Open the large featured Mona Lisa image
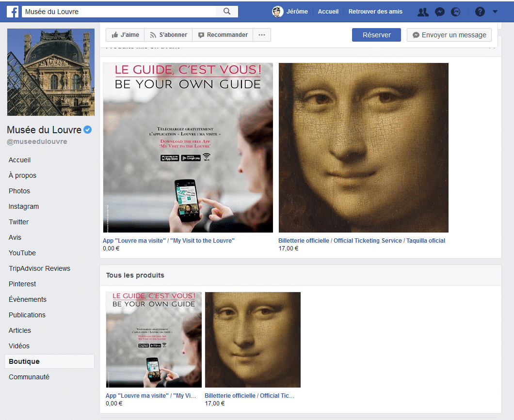 (364, 148)
